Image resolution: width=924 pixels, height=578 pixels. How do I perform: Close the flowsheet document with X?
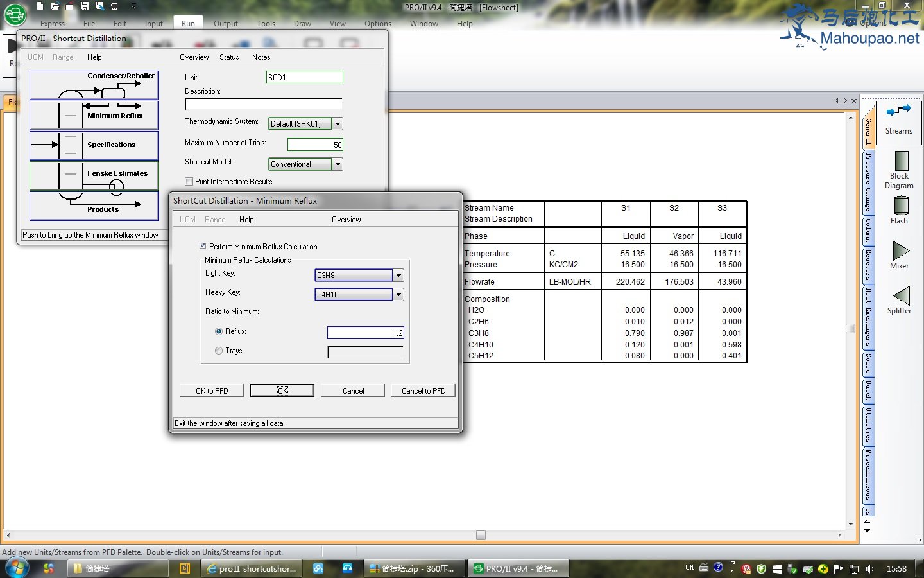(854, 101)
